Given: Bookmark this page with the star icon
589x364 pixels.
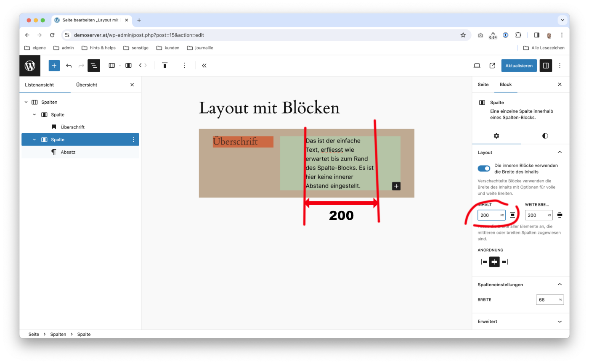Looking at the screenshot, I should point(463,35).
